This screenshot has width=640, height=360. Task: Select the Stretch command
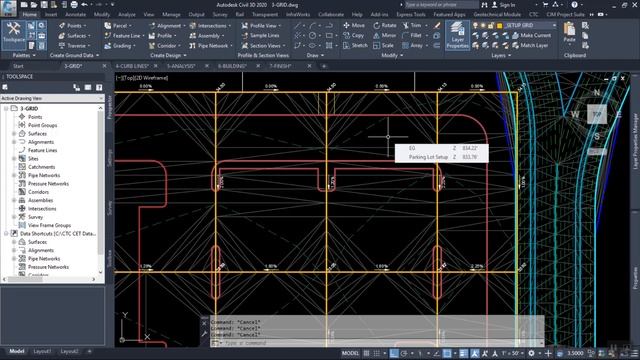coord(355,45)
